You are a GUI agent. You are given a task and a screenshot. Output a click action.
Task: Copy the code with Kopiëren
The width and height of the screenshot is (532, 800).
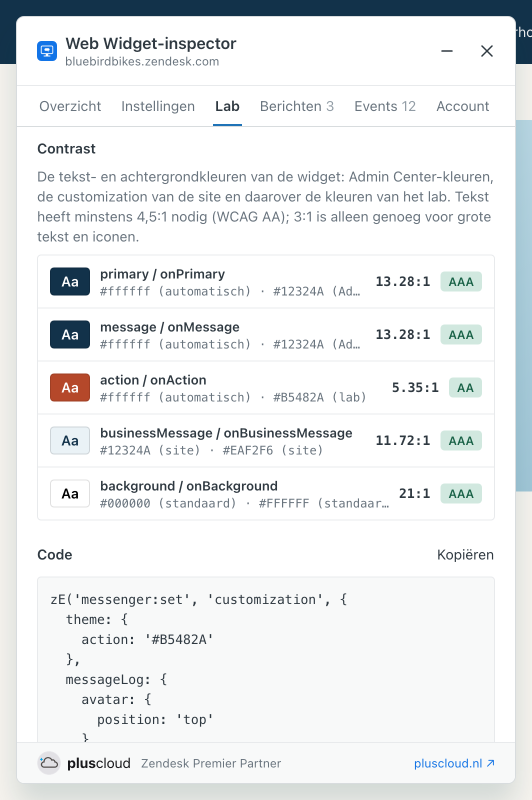[x=465, y=554]
